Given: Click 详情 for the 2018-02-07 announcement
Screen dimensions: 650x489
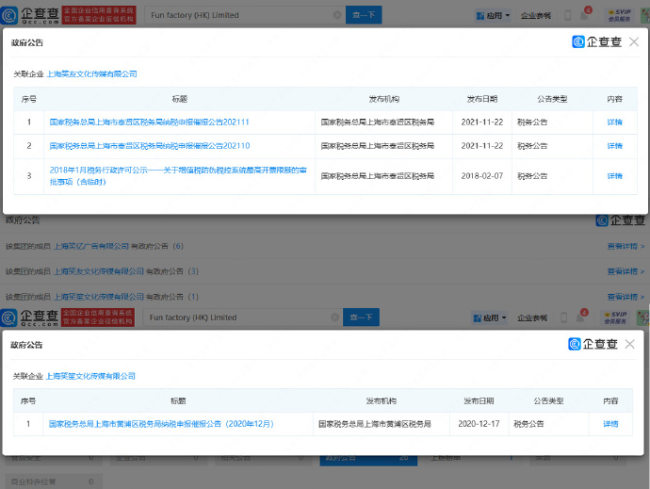Looking at the screenshot, I should [x=614, y=175].
